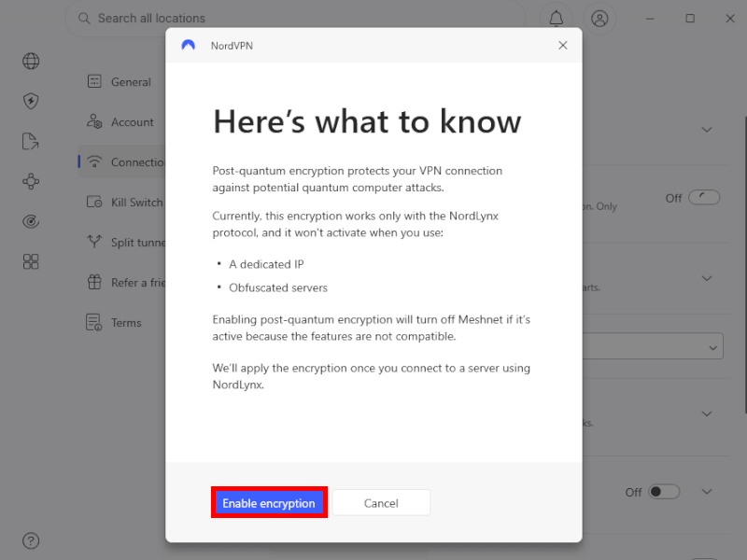The height and width of the screenshot is (560, 747).
Task: Click the vertical scrollbar of the settings window
Action: click(x=744, y=264)
